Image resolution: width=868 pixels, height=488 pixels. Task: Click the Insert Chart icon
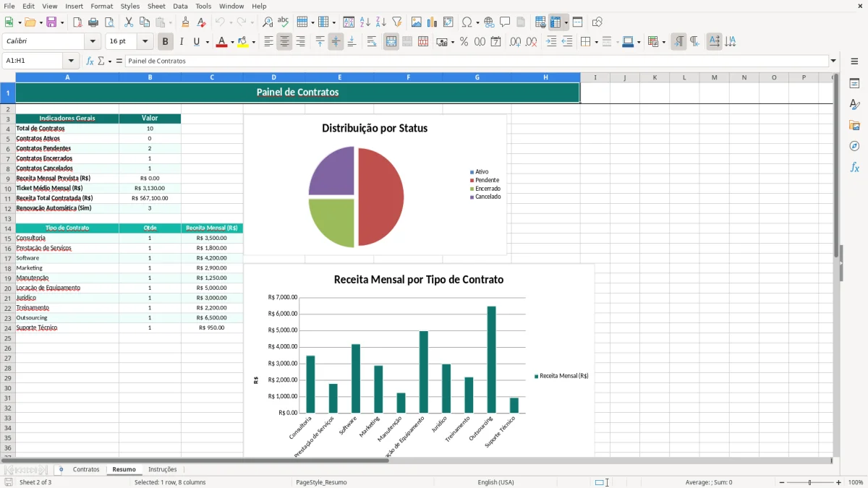coord(433,22)
